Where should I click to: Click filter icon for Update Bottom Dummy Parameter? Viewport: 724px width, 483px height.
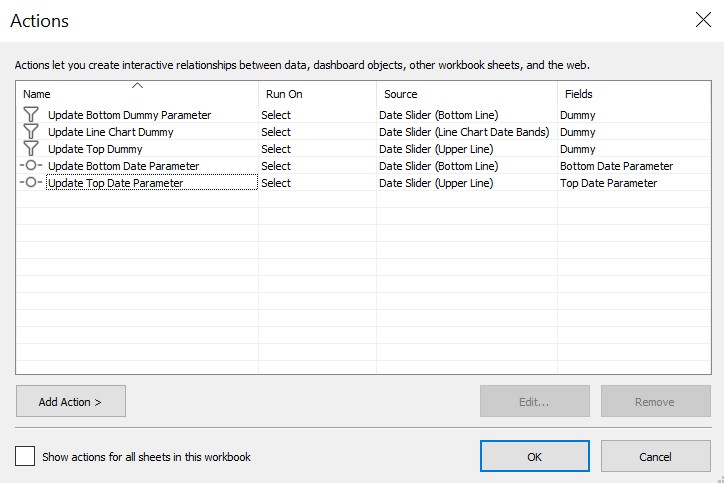click(x=30, y=115)
